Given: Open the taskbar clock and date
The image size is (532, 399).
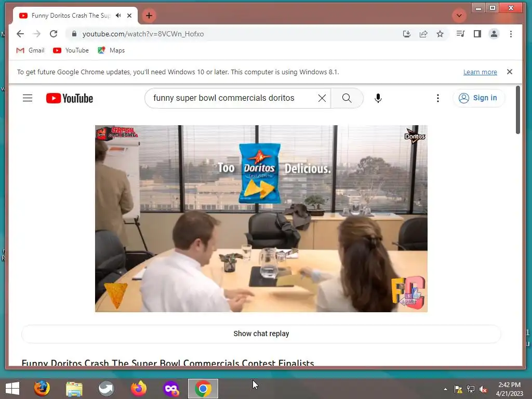Looking at the screenshot, I should 509,389.
